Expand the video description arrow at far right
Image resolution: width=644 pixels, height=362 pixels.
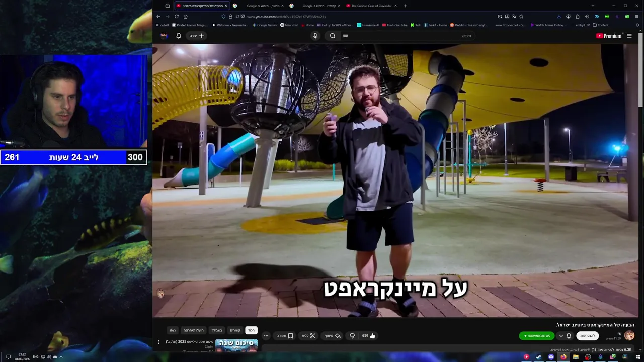[x=640, y=350]
